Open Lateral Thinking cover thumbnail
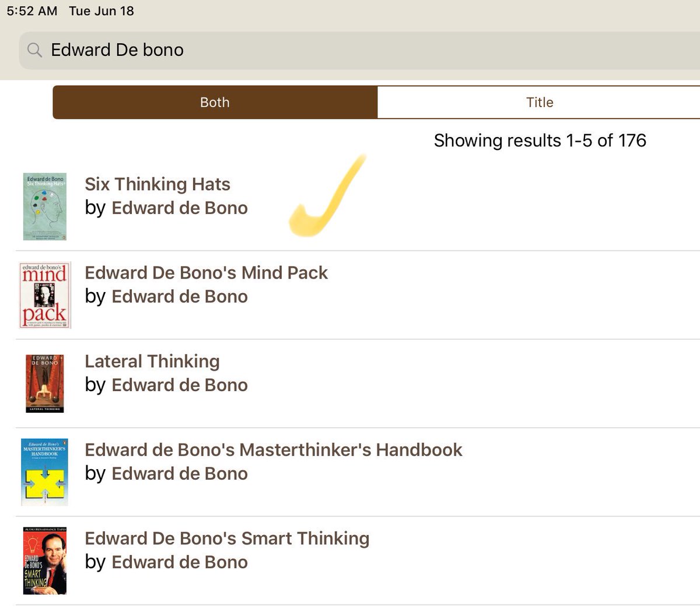The height and width of the screenshot is (612, 700). 45,384
